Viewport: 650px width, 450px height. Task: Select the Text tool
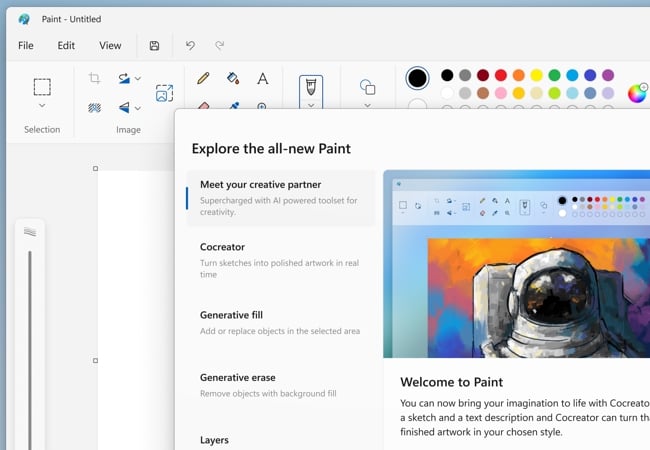point(262,78)
